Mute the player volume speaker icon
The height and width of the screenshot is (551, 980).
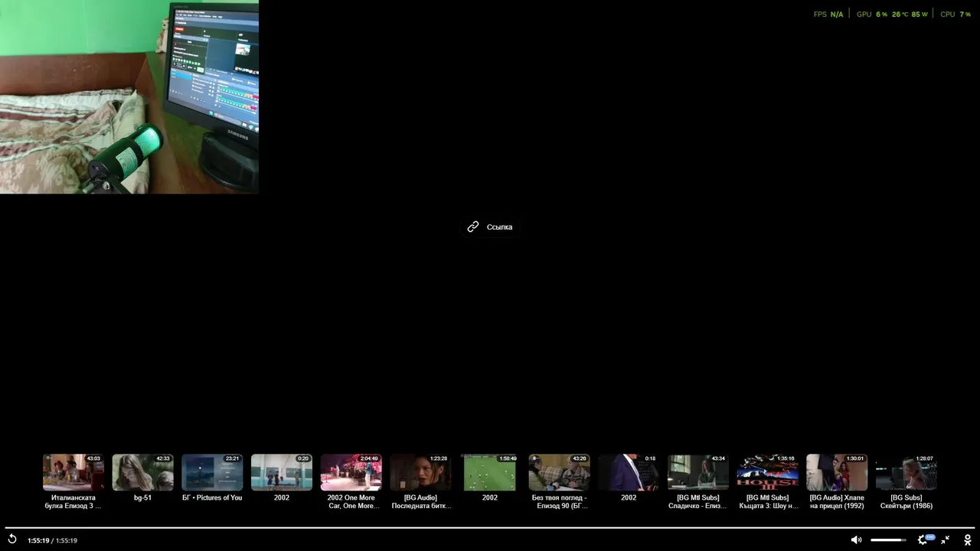(x=856, y=540)
